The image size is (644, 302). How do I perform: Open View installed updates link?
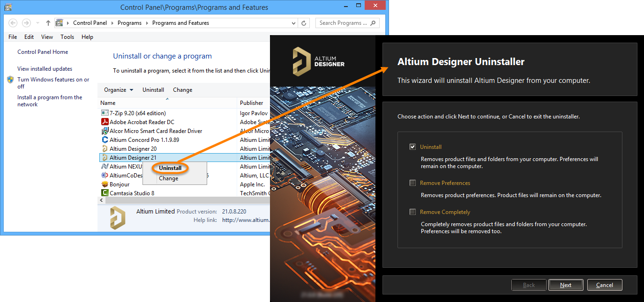[45, 69]
